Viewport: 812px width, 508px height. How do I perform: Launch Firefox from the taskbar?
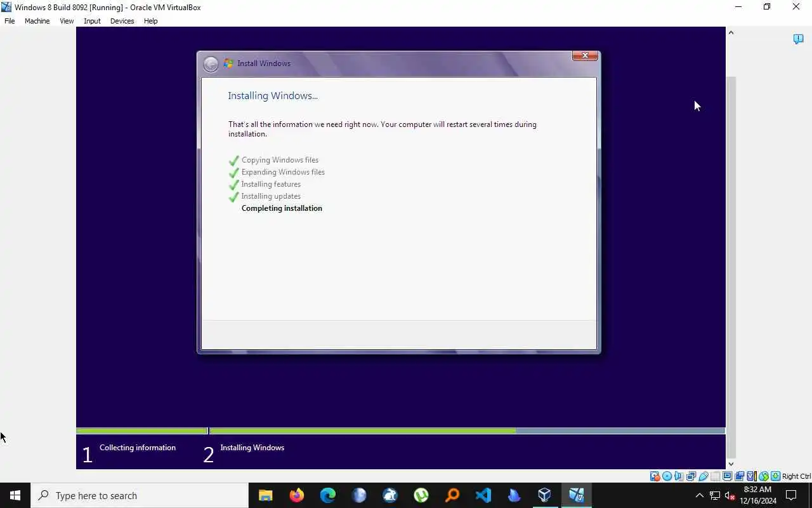296,495
